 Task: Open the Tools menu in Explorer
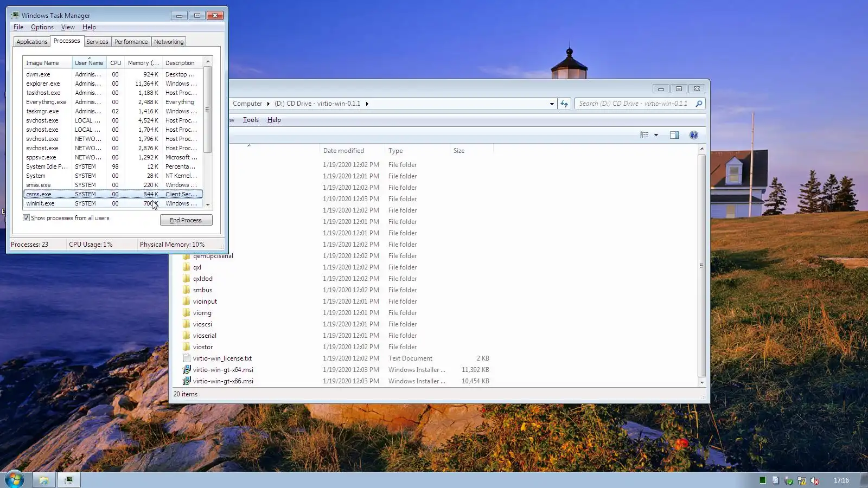[251, 120]
